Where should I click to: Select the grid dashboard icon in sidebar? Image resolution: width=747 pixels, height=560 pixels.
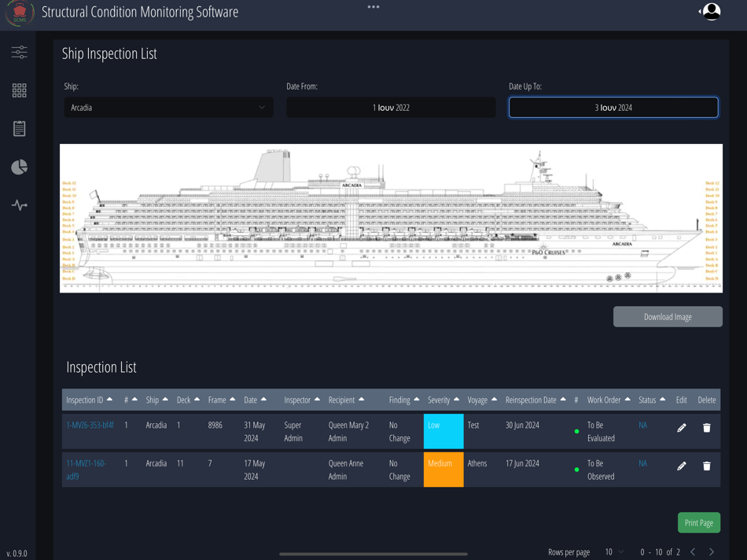coord(19,90)
